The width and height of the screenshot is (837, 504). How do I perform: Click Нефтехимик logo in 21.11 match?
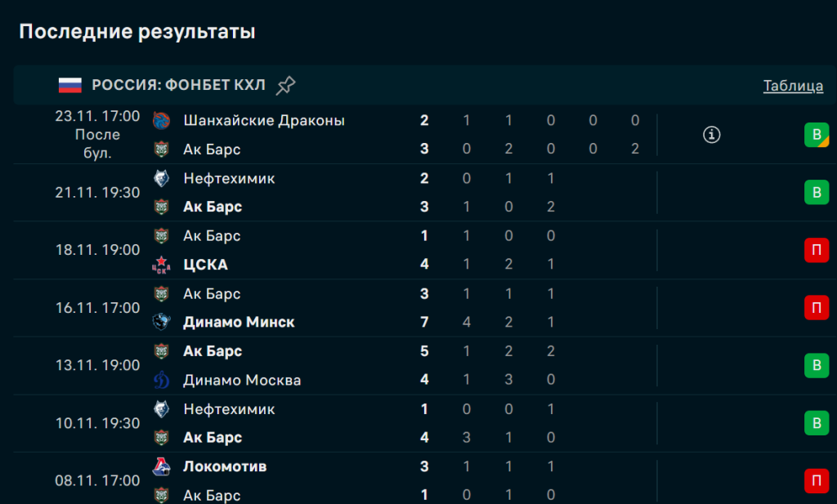click(161, 178)
